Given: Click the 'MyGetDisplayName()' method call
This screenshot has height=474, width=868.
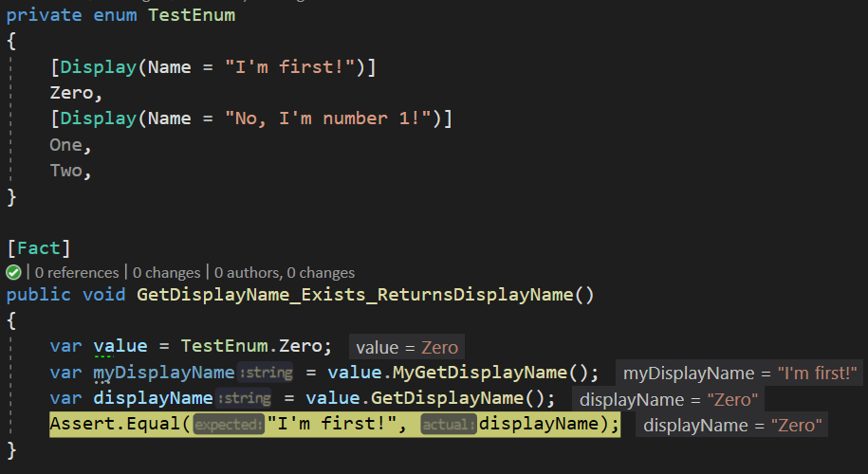Looking at the screenshot, I should coord(489,373).
